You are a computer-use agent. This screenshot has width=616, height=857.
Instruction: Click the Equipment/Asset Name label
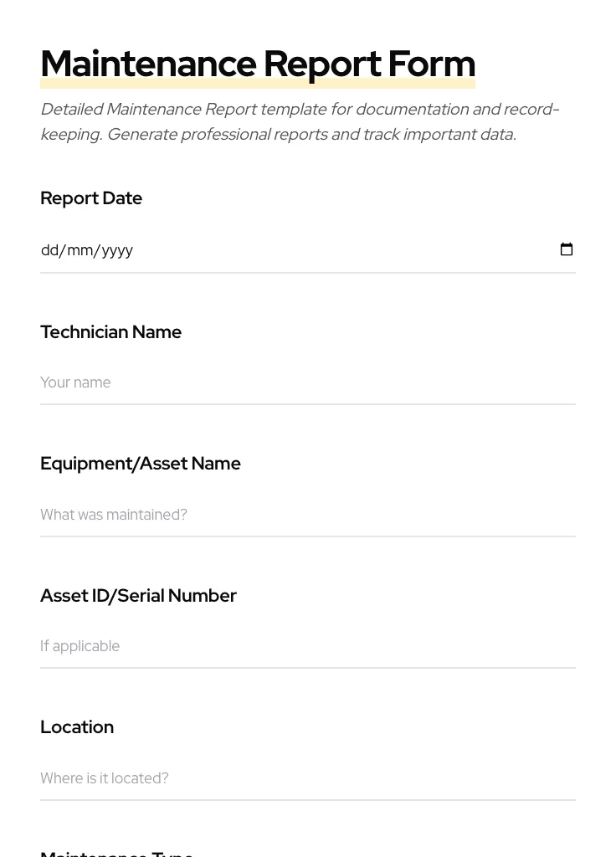pos(141,464)
